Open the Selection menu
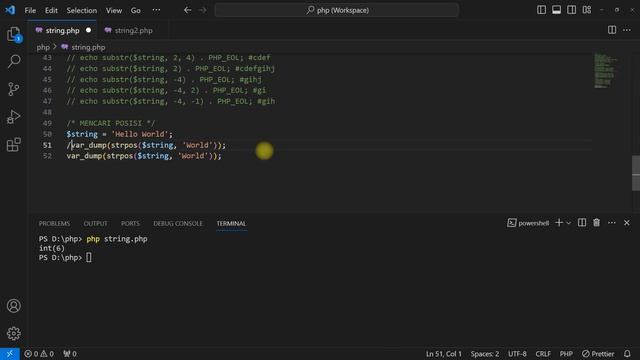 click(82, 10)
